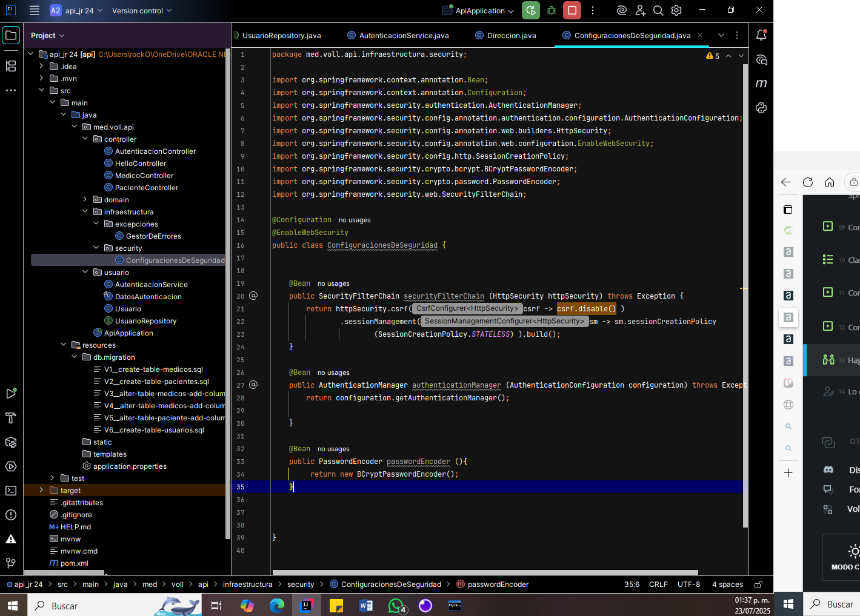The image size is (860, 616).
Task: Collapse the src folder
Action: (41, 90)
